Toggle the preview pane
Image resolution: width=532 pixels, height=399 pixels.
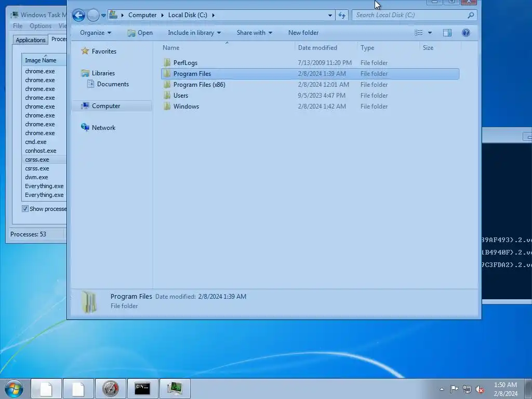coord(447,33)
